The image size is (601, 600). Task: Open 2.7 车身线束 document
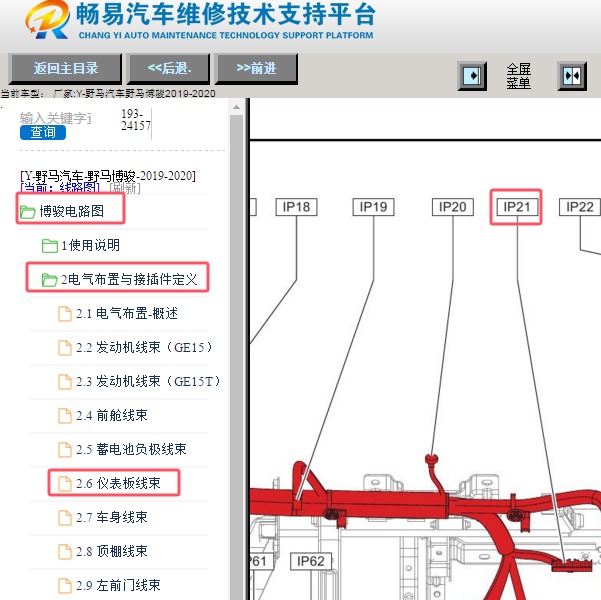(x=112, y=517)
